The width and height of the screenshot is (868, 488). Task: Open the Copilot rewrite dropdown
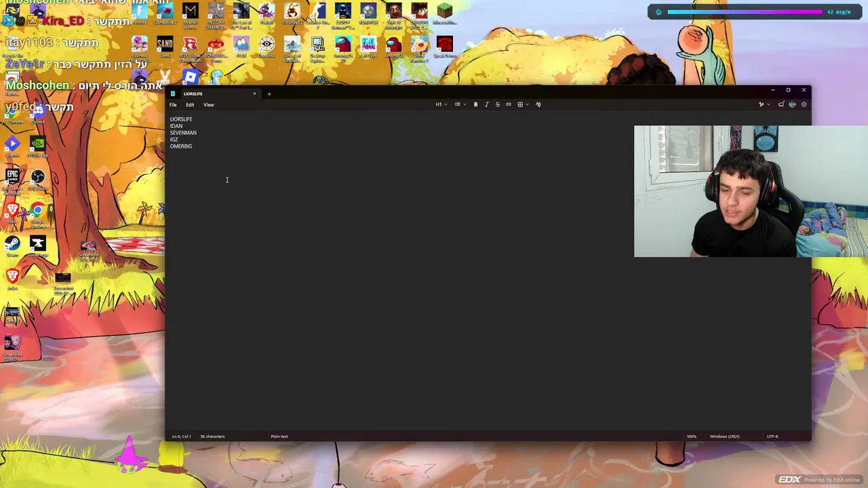click(x=764, y=104)
